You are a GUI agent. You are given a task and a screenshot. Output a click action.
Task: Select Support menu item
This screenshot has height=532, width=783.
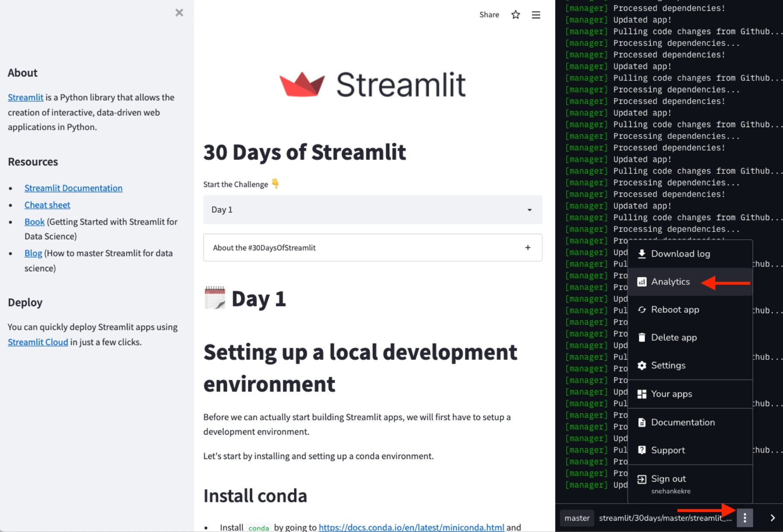click(x=668, y=450)
